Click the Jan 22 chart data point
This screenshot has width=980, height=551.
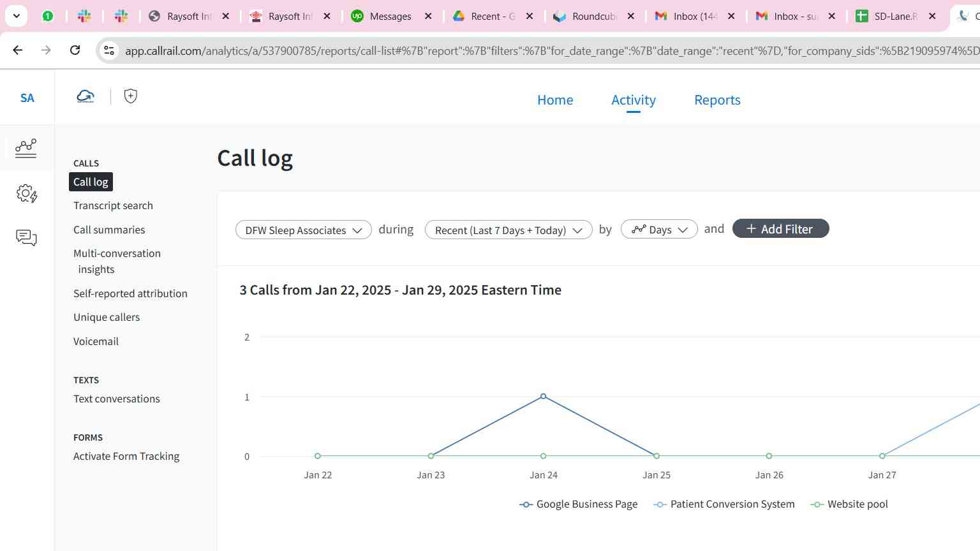tap(318, 456)
